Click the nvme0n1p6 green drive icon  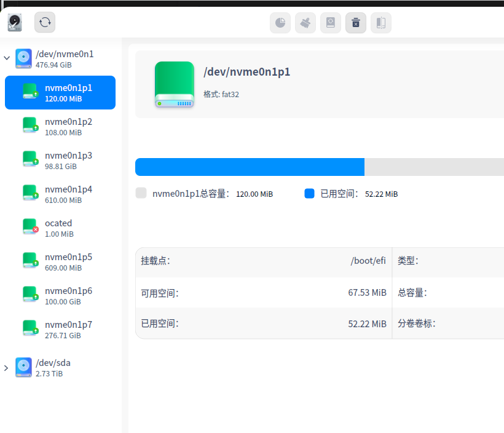coord(31,294)
